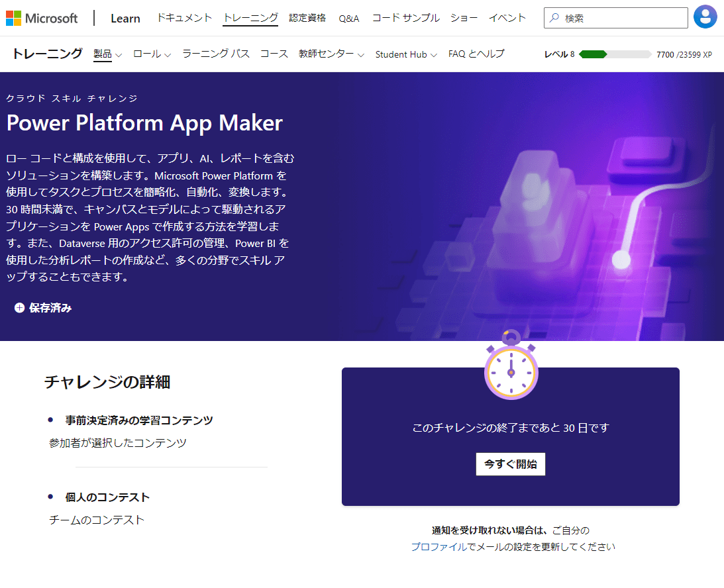Expand the ロール dropdown

[152, 54]
